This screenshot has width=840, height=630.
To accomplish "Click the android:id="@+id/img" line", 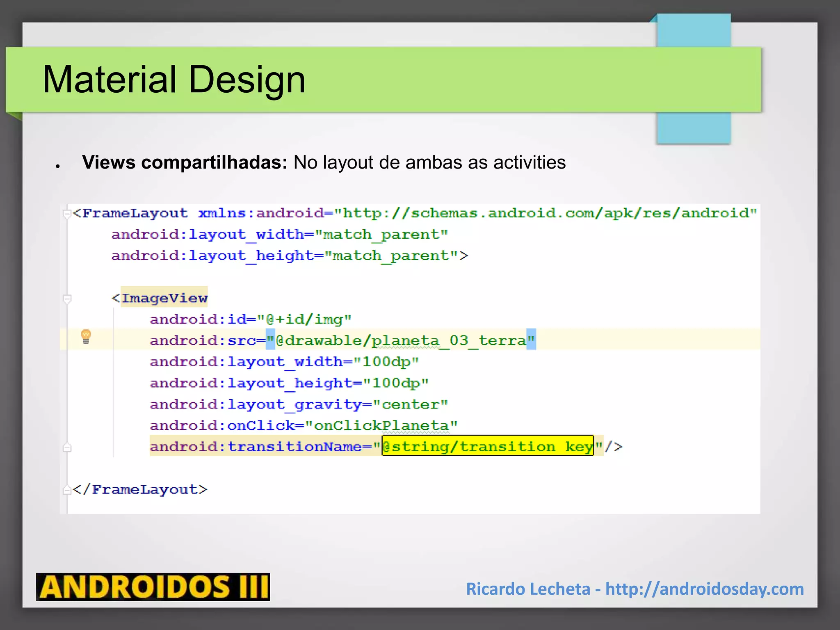I will click(x=251, y=319).
